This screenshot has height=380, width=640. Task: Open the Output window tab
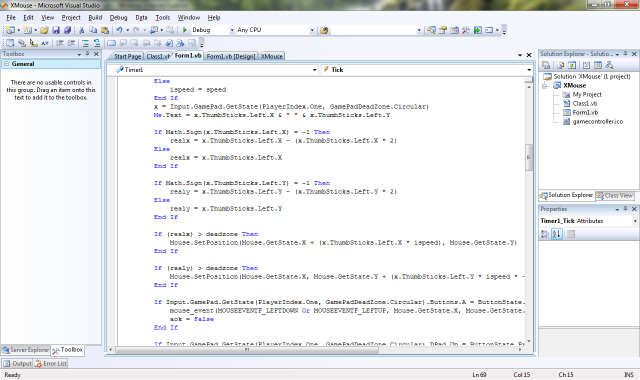pos(18,363)
